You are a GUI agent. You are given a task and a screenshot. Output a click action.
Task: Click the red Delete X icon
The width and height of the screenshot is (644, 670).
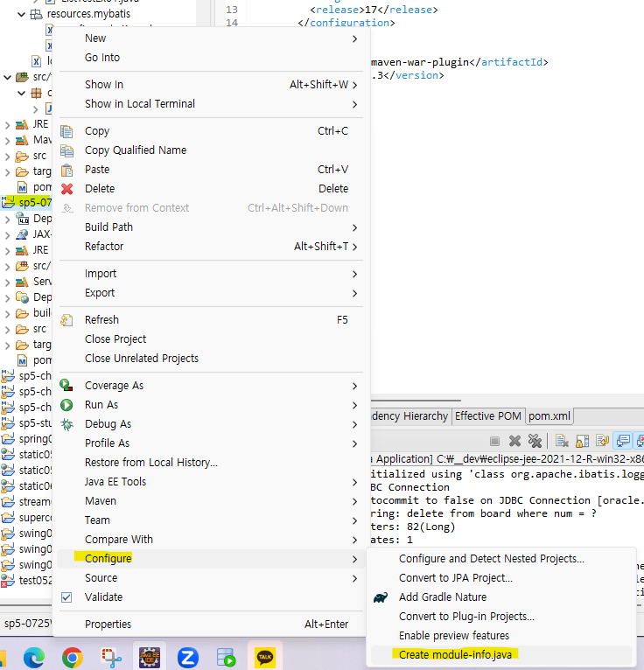(x=66, y=189)
